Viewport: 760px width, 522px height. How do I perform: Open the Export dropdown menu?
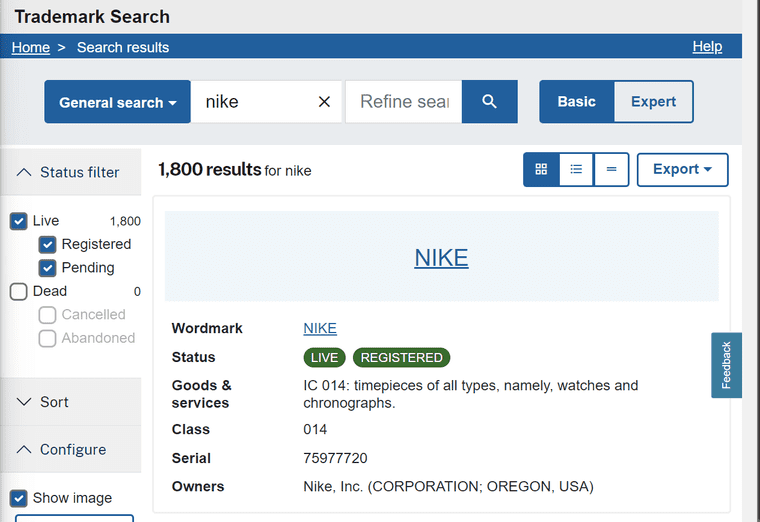click(x=682, y=170)
